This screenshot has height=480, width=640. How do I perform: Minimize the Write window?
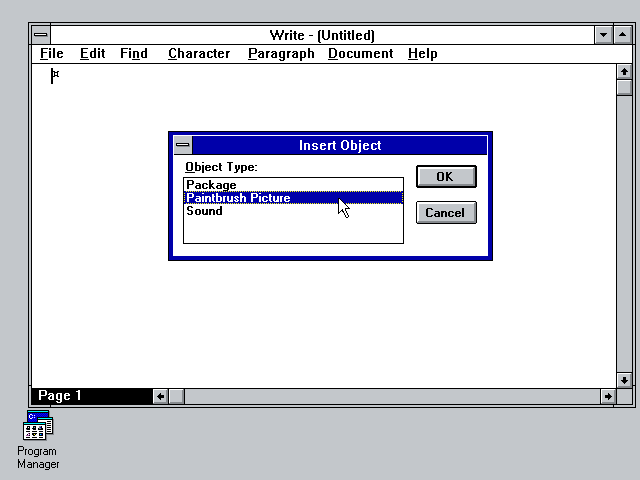(x=603, y=35)
